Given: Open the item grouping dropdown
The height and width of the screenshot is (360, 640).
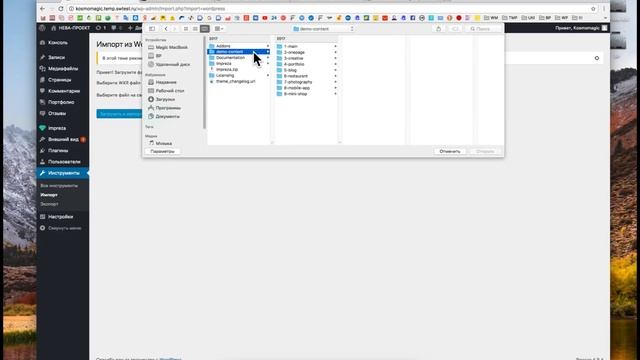Looking at the screenshot, I should (x=219, y=29).
